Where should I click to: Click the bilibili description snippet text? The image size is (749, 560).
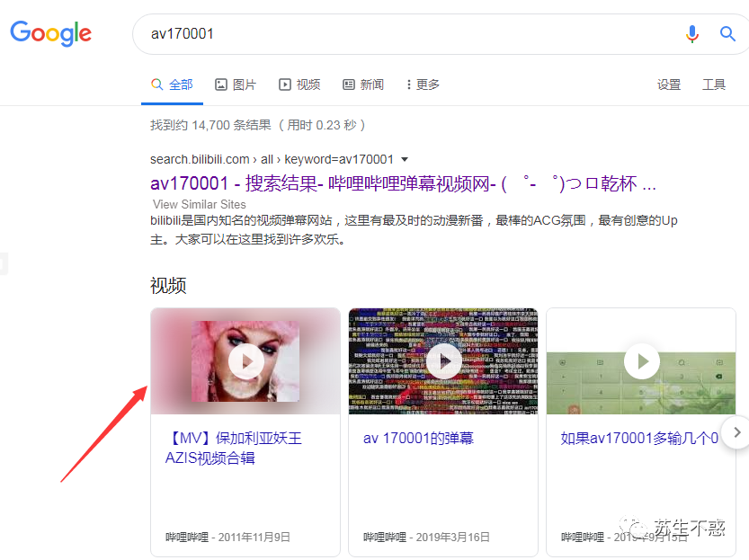click(x=414, y=229)
